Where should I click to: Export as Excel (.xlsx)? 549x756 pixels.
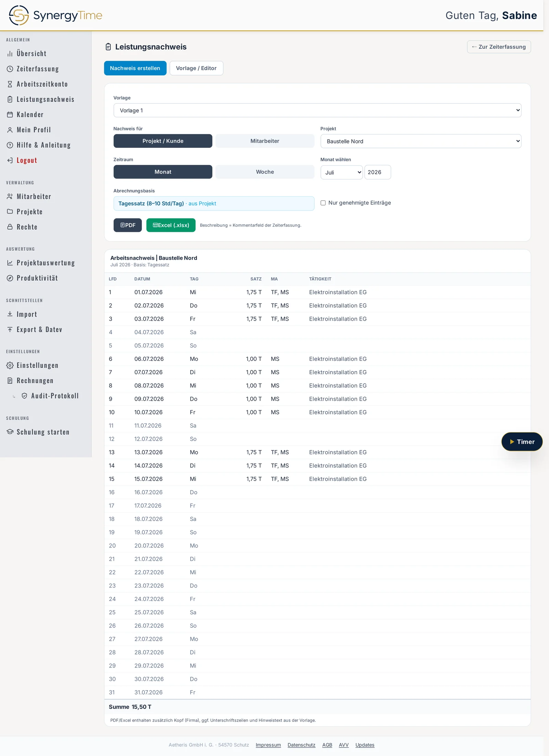tap(171, 225)
